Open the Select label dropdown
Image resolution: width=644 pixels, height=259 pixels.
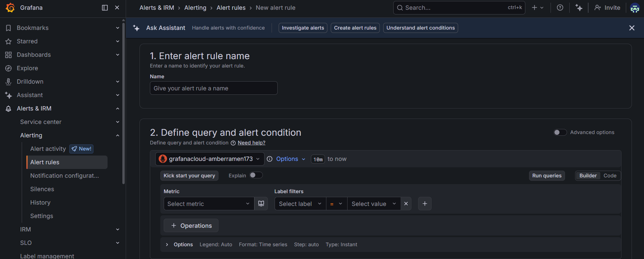point(300,204)
